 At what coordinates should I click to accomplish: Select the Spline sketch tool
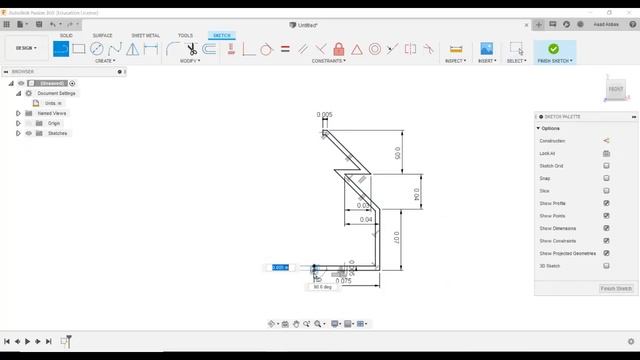pyautogui.click(x=115, y=49)
